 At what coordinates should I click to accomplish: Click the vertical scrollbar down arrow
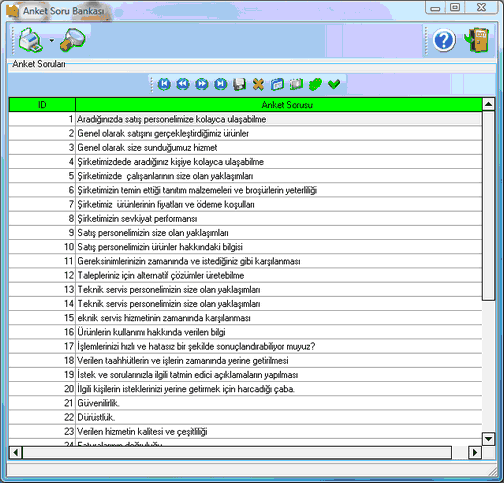pyautogui.click(x=488, y=439)
